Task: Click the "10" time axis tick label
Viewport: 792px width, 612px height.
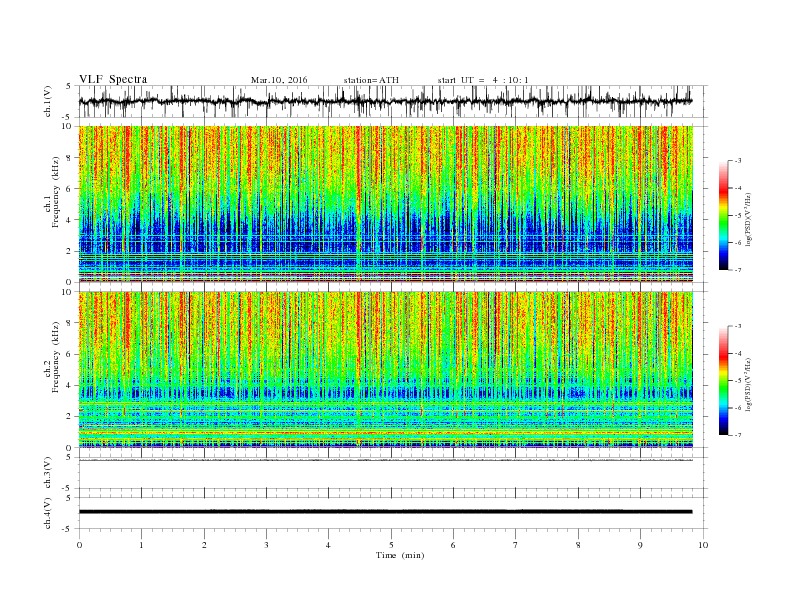Action: coord(703,545)
